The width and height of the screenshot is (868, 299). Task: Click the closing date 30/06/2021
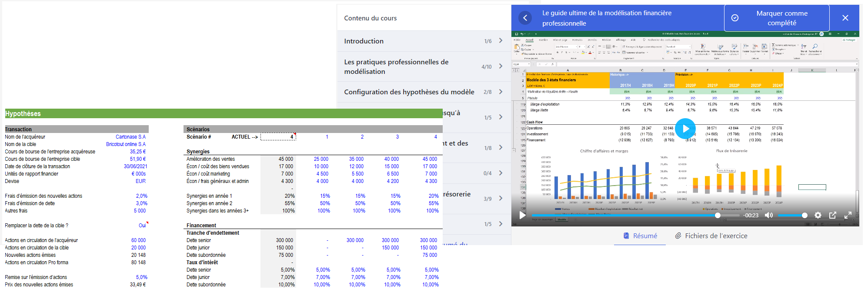point(135,166)
